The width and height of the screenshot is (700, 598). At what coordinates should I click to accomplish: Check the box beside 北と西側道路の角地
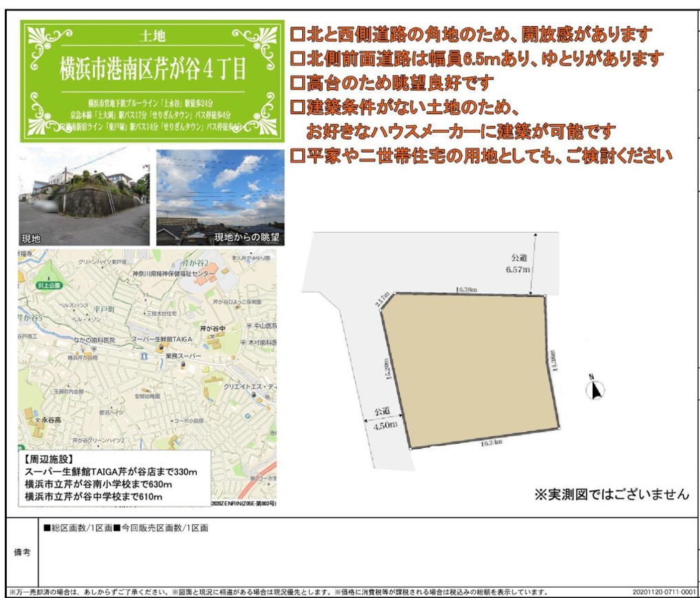297,34
